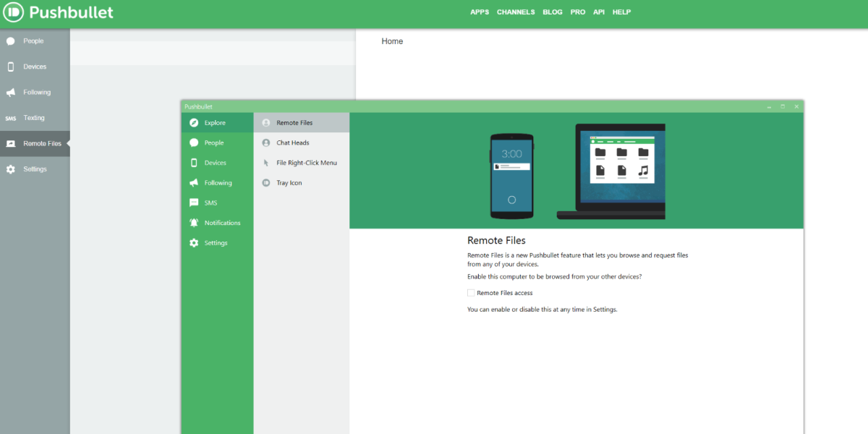This screenshot has width=868, height=434.
Task: Select Texting label in website sidebar
Action: point(34,118)
